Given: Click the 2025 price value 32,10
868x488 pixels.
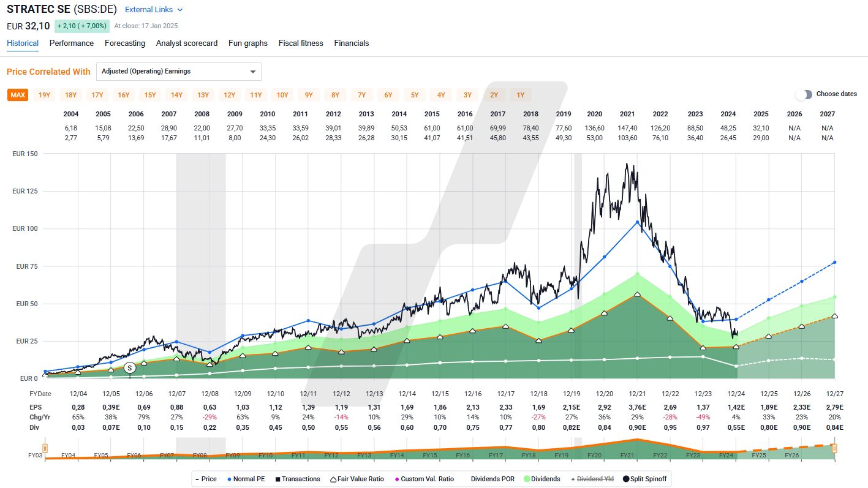Looking at the screenshot, I should 761,128.
